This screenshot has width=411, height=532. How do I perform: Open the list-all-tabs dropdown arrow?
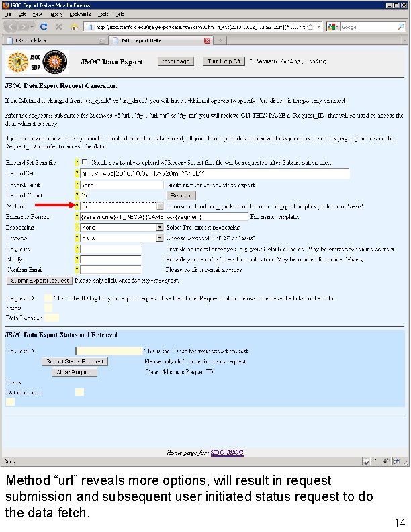click(x=404, y=40)
